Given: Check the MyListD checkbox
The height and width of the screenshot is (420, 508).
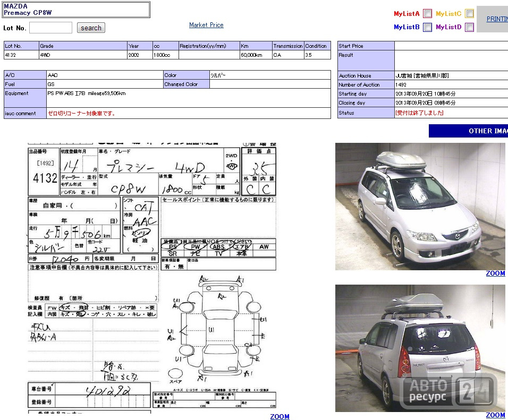Looking at the screenshot, I should pos(469,27).
